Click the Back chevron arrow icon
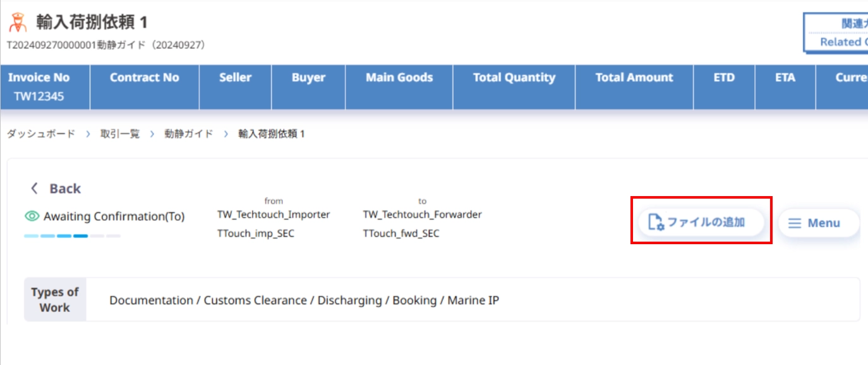868x365 pixels. (x=35, y=189)
